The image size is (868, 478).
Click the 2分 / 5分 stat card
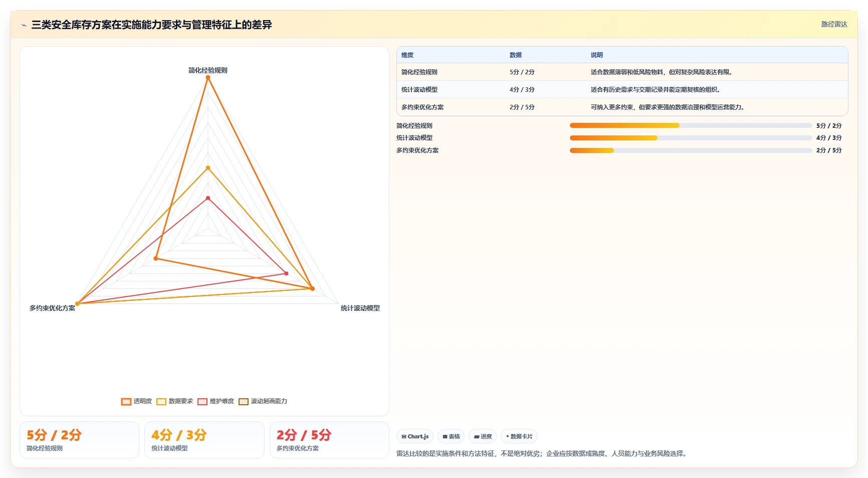[x=329, y=440]
